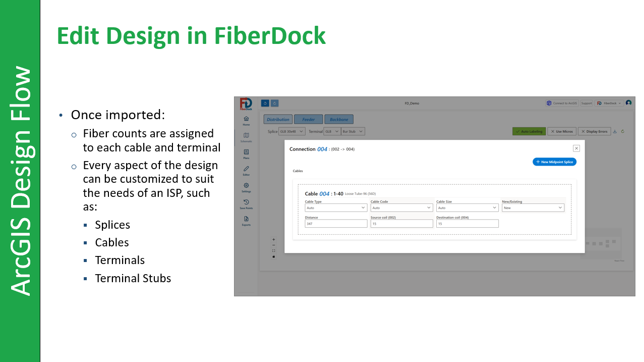Screen dimensions: 644x362
Task: Click the Loose Tube-96 (56D) label
Action: click(360, 194)
